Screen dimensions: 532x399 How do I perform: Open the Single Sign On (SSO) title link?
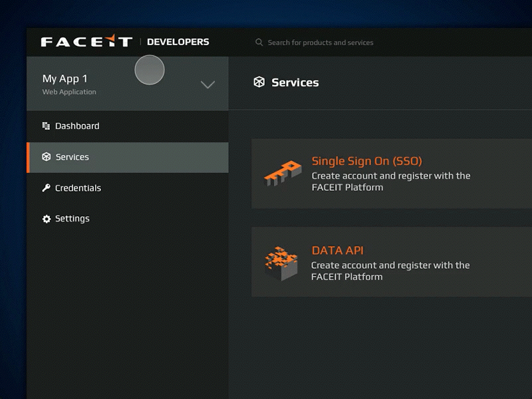pos(366,161)
